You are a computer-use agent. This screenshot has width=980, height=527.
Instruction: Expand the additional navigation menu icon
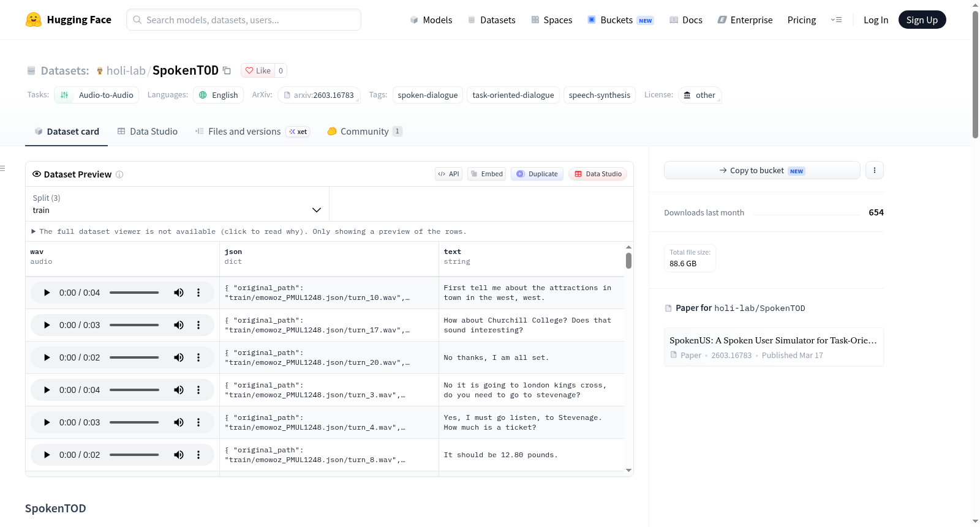point(836,20)
